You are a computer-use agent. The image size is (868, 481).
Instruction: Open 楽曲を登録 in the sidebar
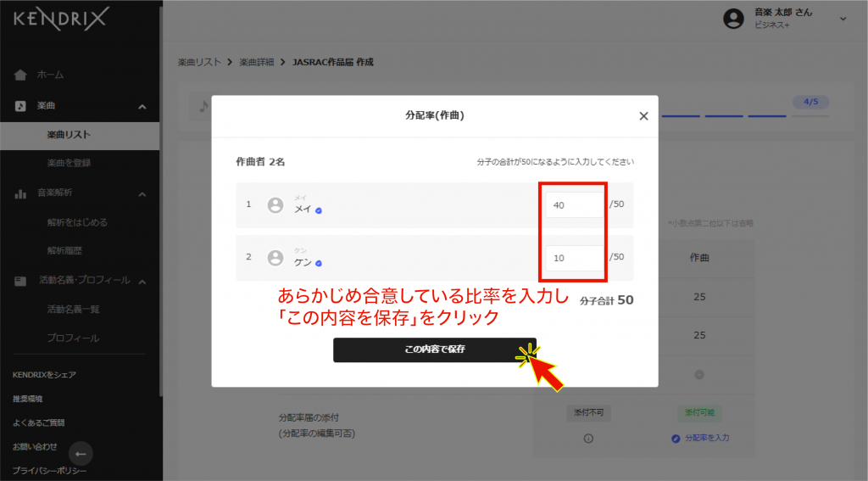click(x=69, y=162)
